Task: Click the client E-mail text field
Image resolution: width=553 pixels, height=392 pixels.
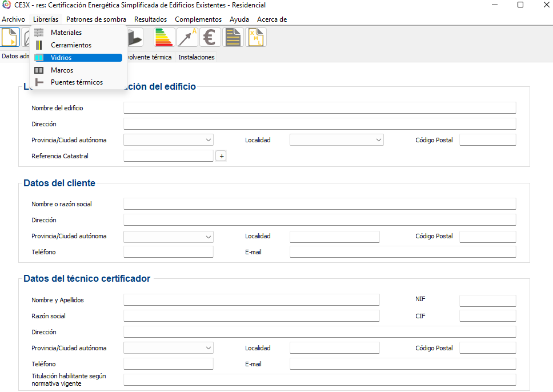Action: [x=402, y=252]
